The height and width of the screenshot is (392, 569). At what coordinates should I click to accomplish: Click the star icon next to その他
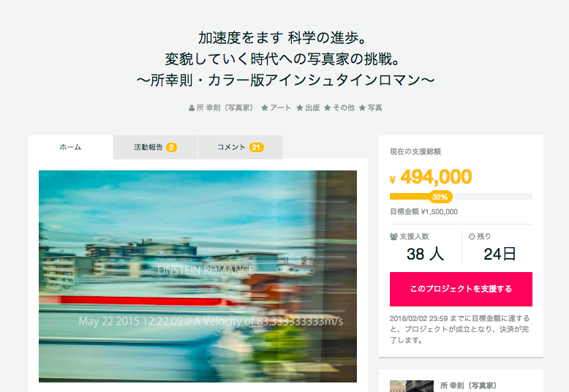click(328, 108)
